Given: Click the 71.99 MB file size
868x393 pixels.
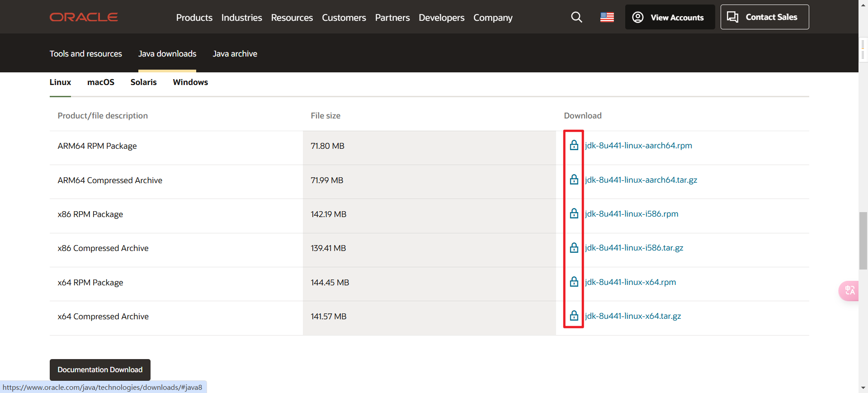Looking at the screenshot, I should click(x=327, y=180).
